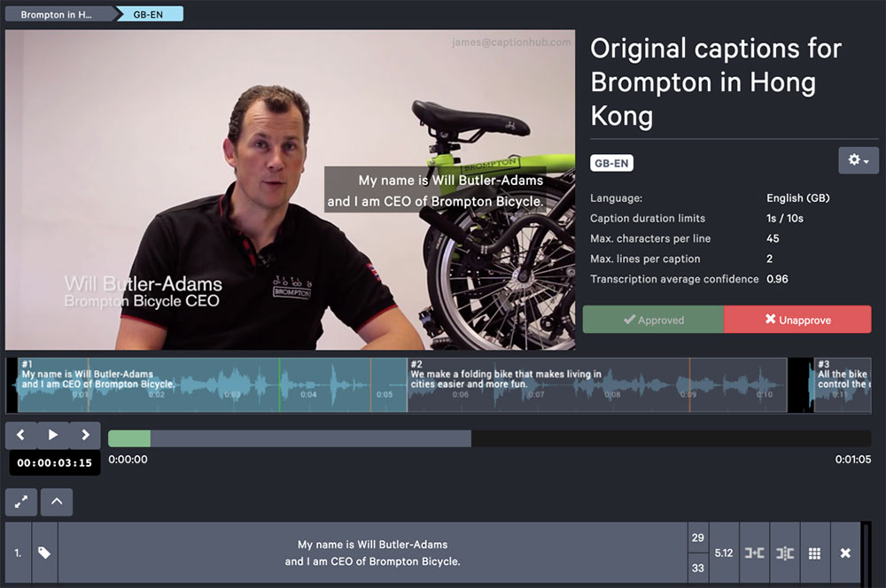This screenshot has height=588, width=886.
Task: Edit caption 1 text in the list
Action: tap(372, 553)
